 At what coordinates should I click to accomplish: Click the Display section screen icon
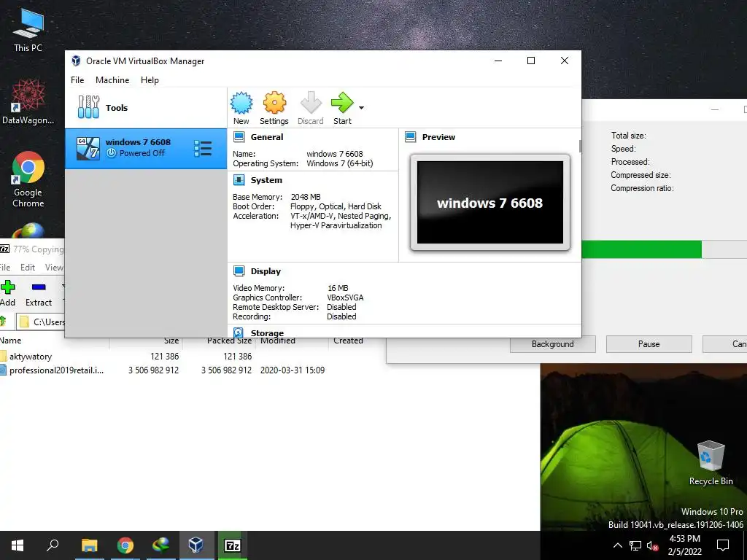(x=239, y=271)
